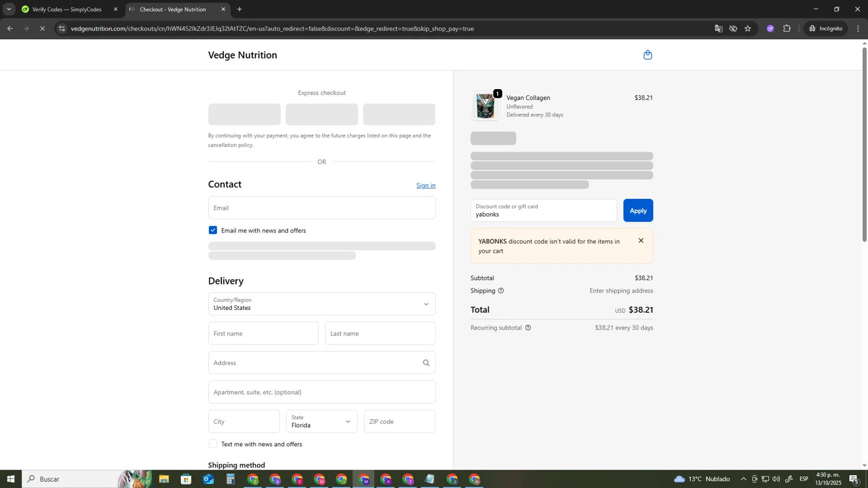The height and width of the screenshot is (488, 868).
Task: Show hidden tray icons chevron
Action: click(744, 479)
